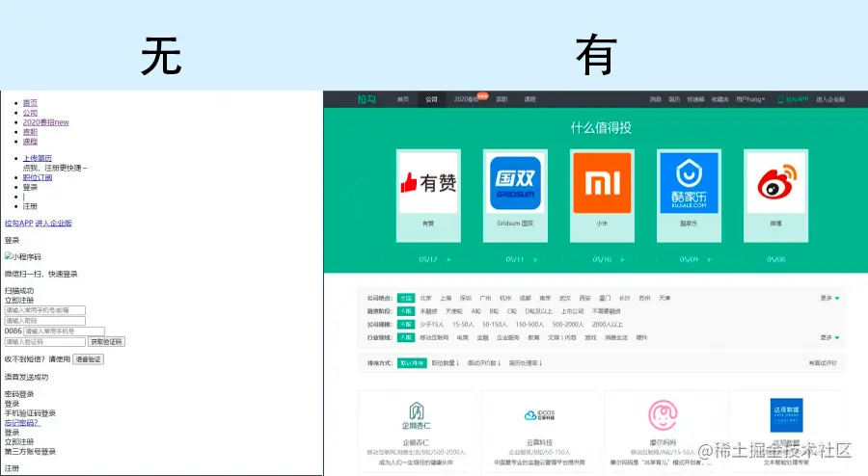Viewport: 868px width, 476px height.
Task: Jump to the 05/08 carousel date
Action: click(775, 259)
